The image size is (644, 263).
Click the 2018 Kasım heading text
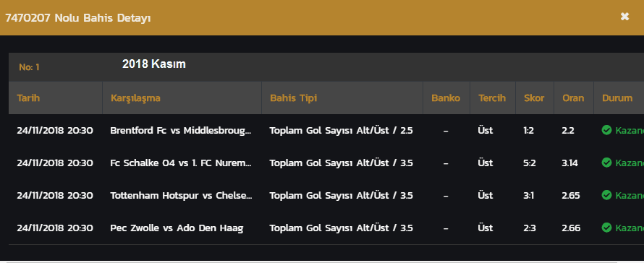tap(154, 64)
